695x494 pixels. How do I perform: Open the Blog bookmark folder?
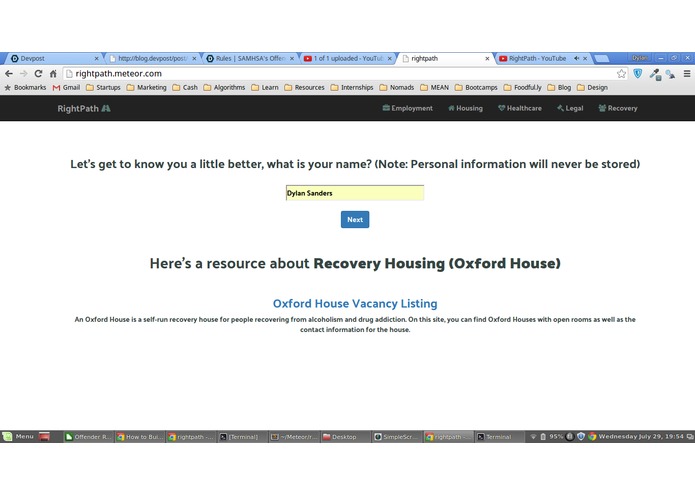point(559,87)
